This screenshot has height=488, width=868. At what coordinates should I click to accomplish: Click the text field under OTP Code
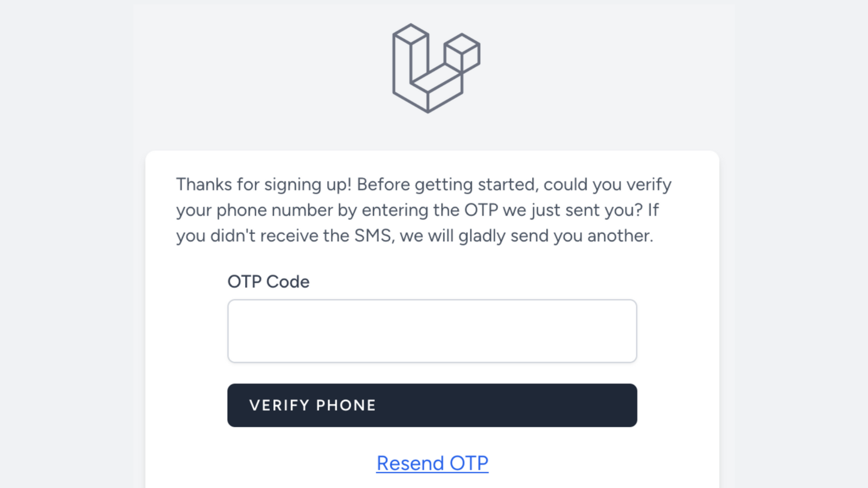pos(432,331)
